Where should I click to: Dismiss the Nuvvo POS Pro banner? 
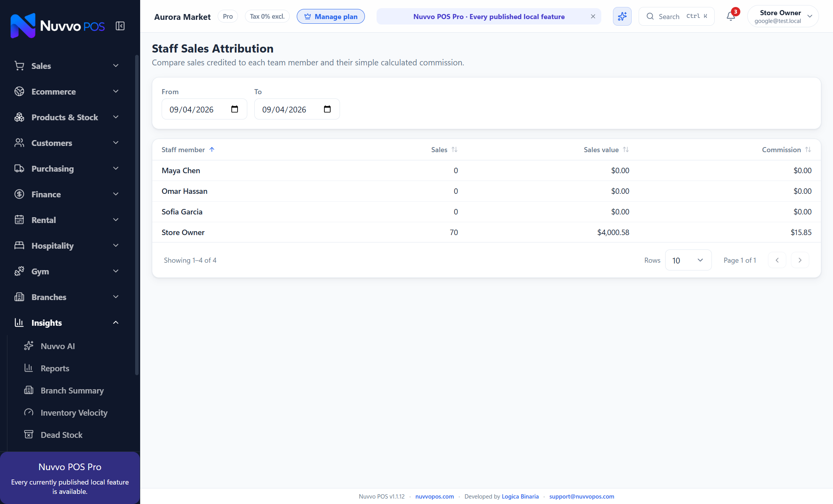click(593, 16)
